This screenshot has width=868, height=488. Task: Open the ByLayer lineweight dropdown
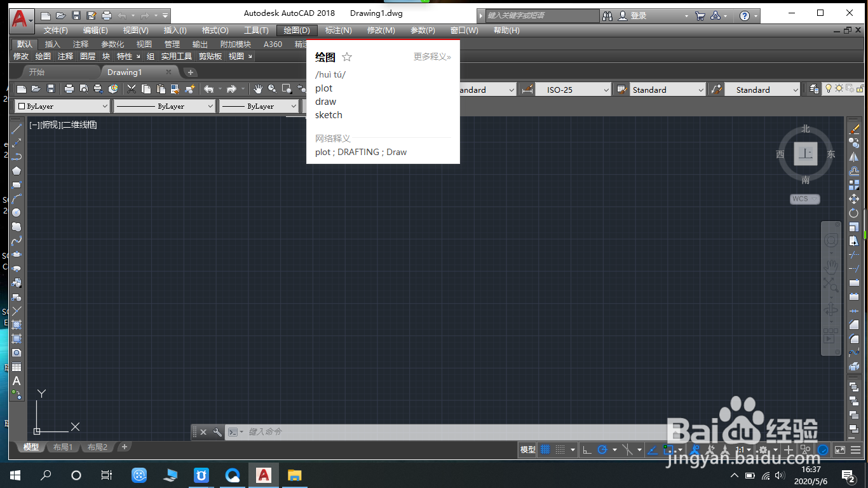(259, 106)
